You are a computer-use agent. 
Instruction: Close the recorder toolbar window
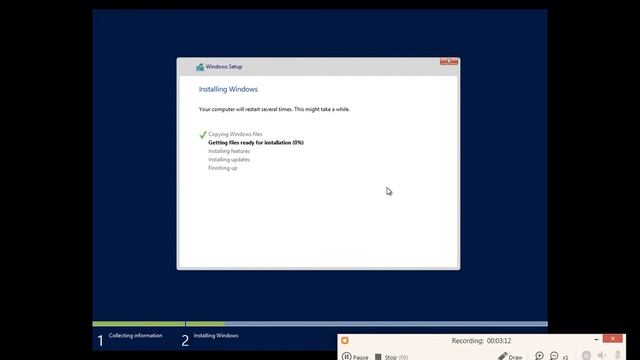[613, 339]
